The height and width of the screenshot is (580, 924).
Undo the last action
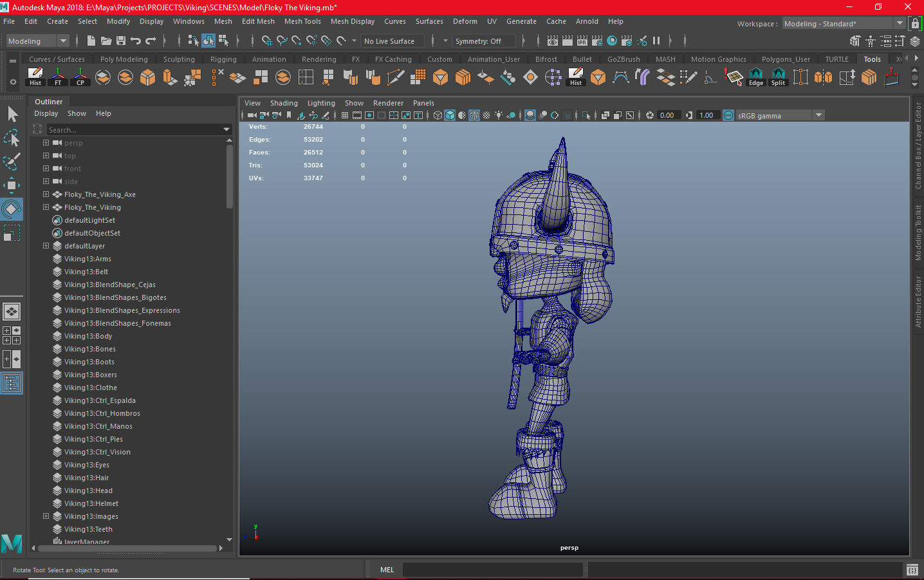point(135,41)
